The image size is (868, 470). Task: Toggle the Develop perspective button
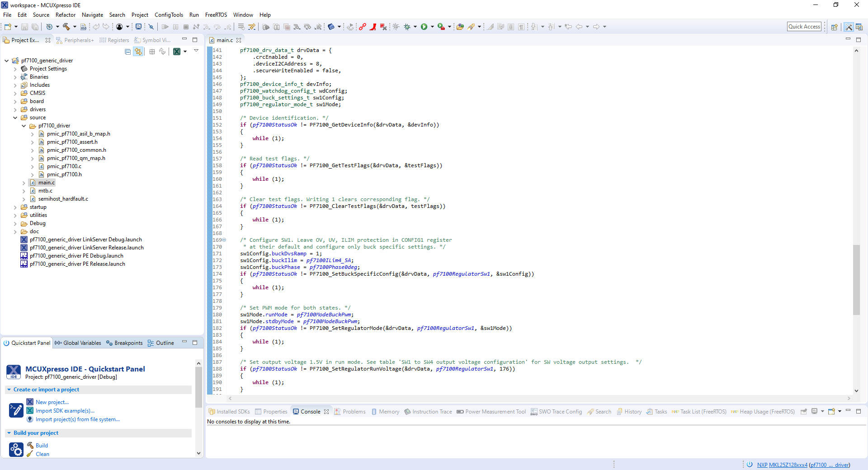coord(849,27)
